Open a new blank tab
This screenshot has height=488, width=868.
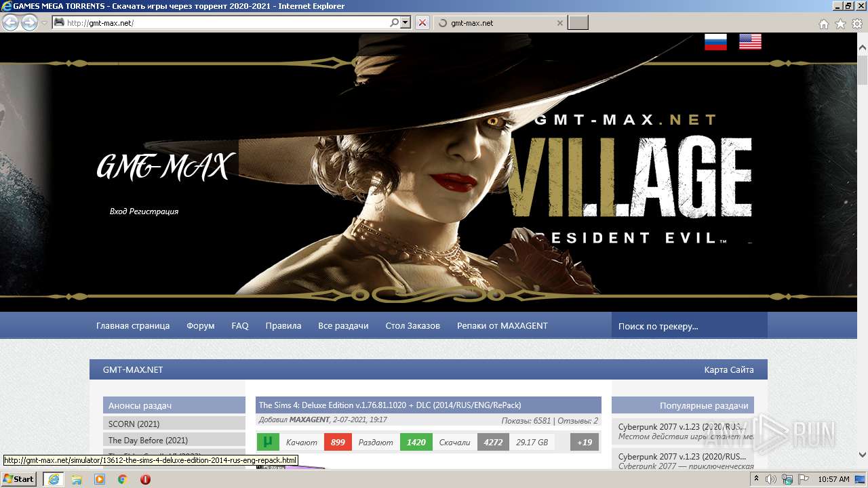coord(578,23)
